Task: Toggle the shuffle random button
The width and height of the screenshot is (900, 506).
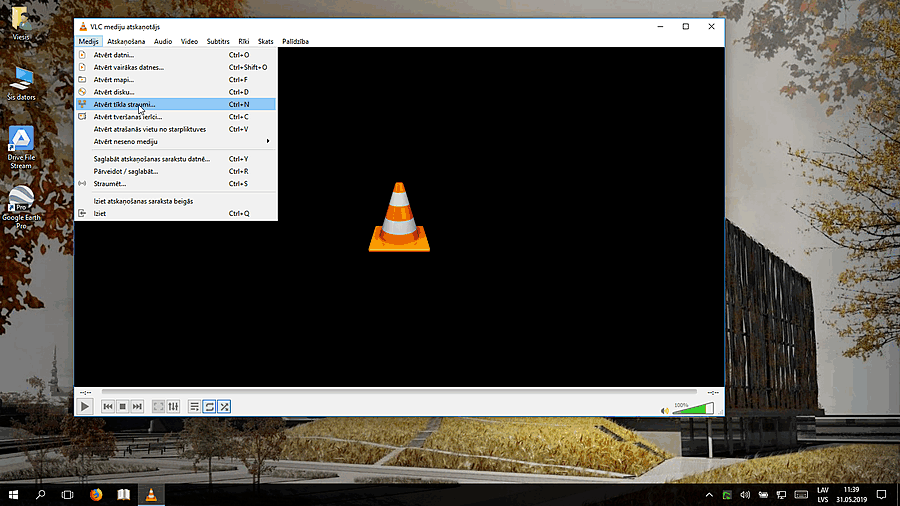Action: point(224,407)
